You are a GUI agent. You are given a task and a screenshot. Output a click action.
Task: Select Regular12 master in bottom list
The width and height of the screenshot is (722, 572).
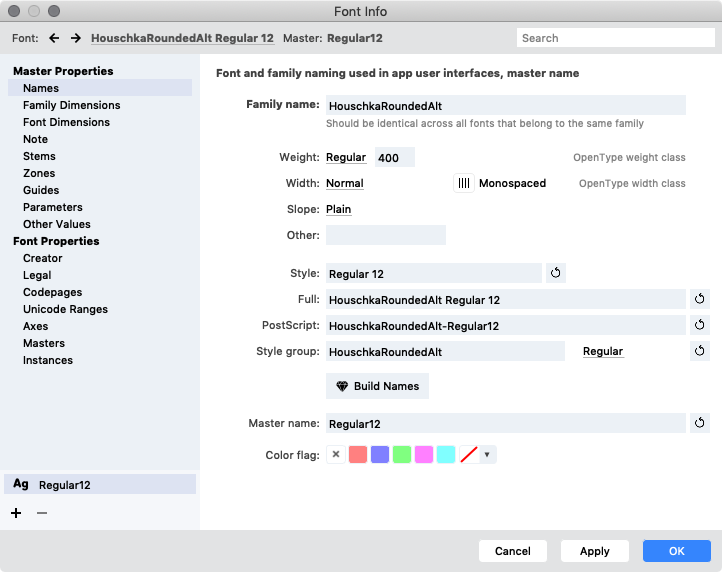coord(100,484)
